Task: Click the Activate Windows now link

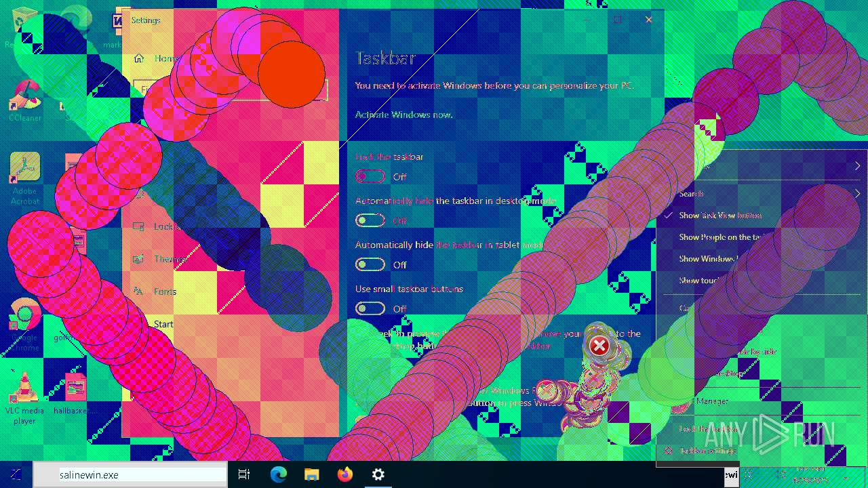Action: click(404, 115)
